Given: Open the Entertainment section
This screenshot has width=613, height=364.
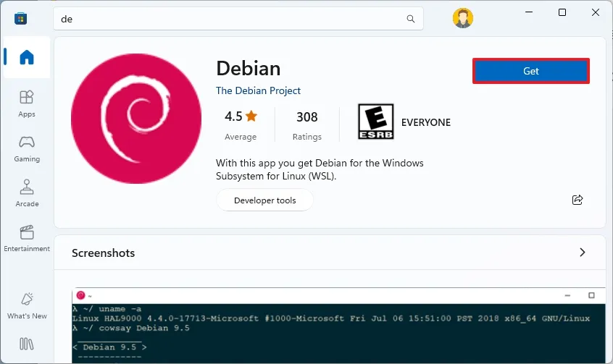Looking at the screenshot, I should (x=27, y=238).
